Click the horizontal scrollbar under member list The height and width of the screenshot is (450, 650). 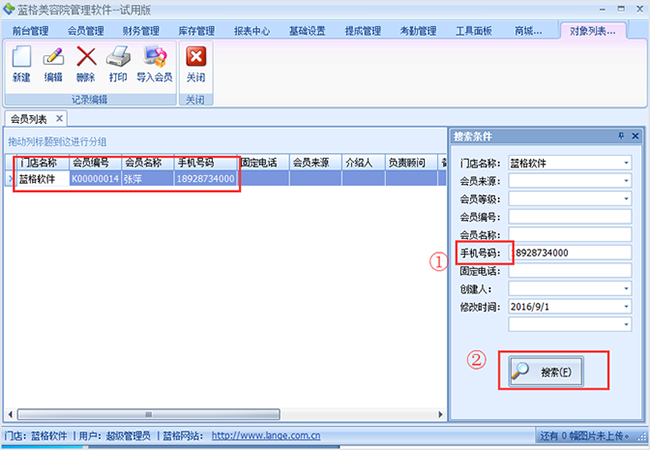(150, 414)
